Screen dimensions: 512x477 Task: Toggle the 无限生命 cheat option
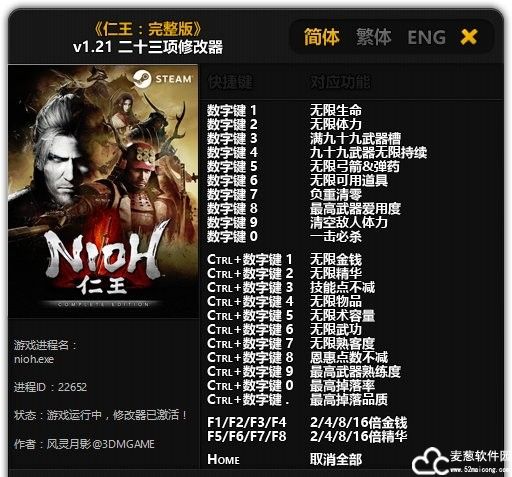pyautogui.click(x=336, y=110)
